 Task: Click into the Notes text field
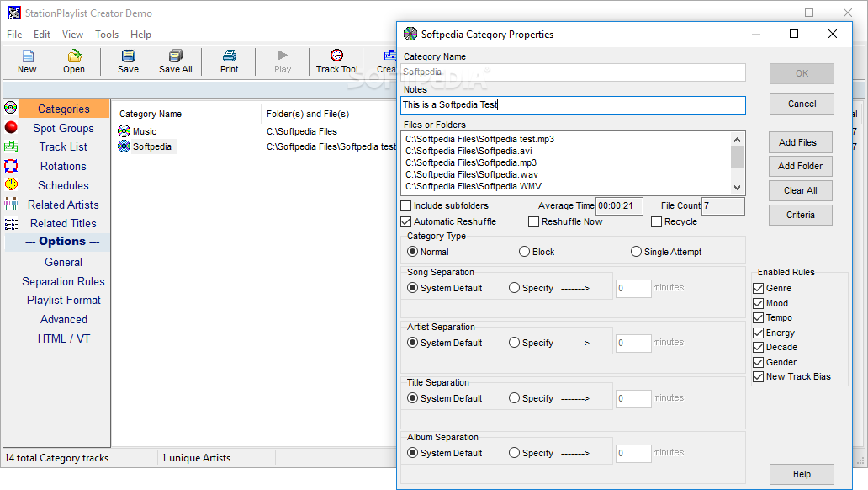click(x=573, y=104)
